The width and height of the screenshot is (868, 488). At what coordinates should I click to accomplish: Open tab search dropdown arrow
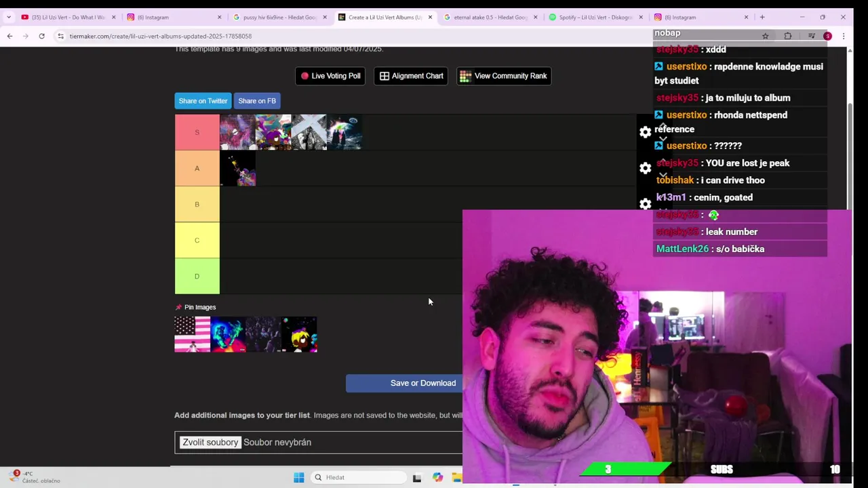(8, 17)
